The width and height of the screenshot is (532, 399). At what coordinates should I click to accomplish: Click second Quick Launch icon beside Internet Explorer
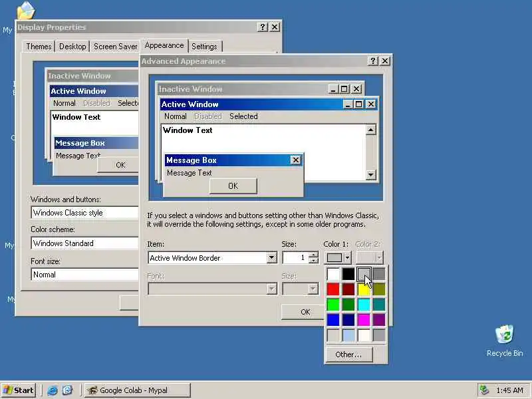[x=68, y=390]
